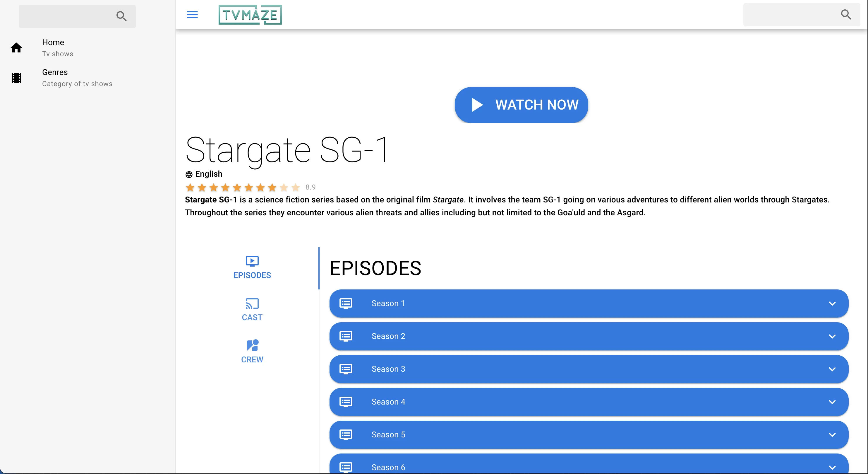
Task: Open the TVmaze logo homepage
Action: [250, 15]
